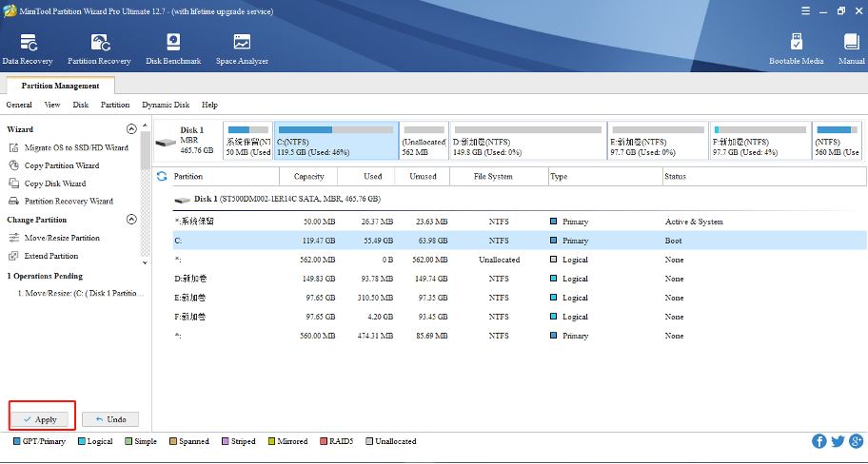Select the Partition Management tab

tap(60, 86)
